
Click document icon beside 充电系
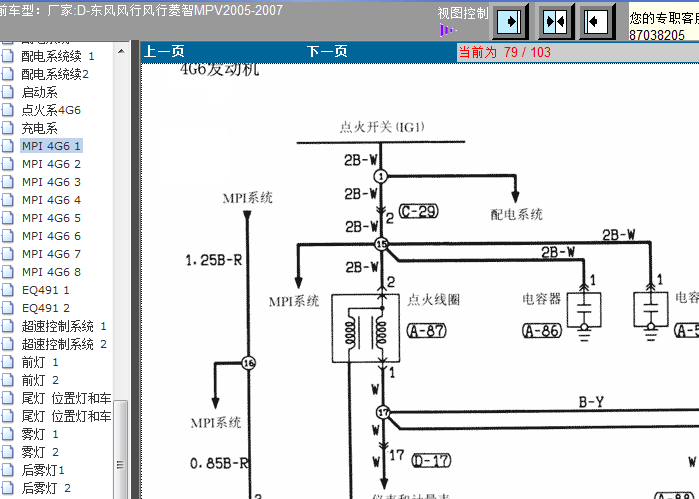pos(8,128)
